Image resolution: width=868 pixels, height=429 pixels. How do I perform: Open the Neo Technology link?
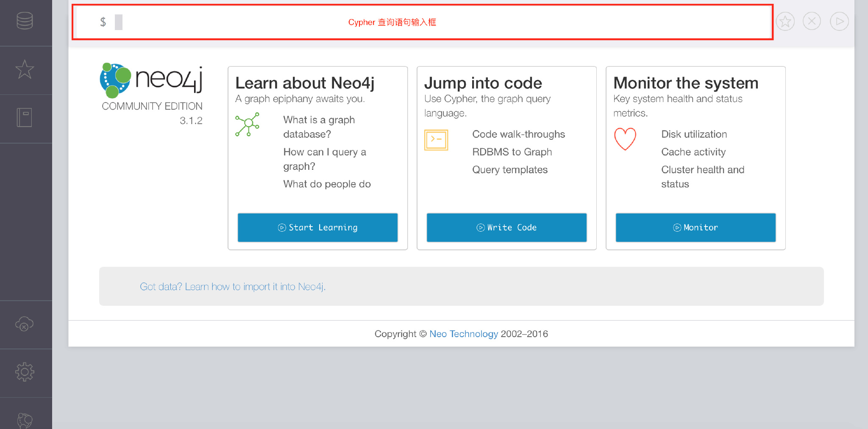464,334
